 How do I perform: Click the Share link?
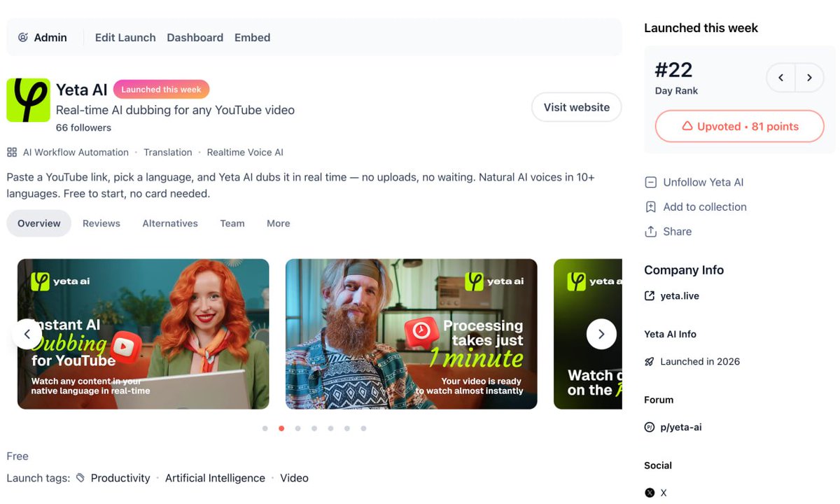[678, 231]
